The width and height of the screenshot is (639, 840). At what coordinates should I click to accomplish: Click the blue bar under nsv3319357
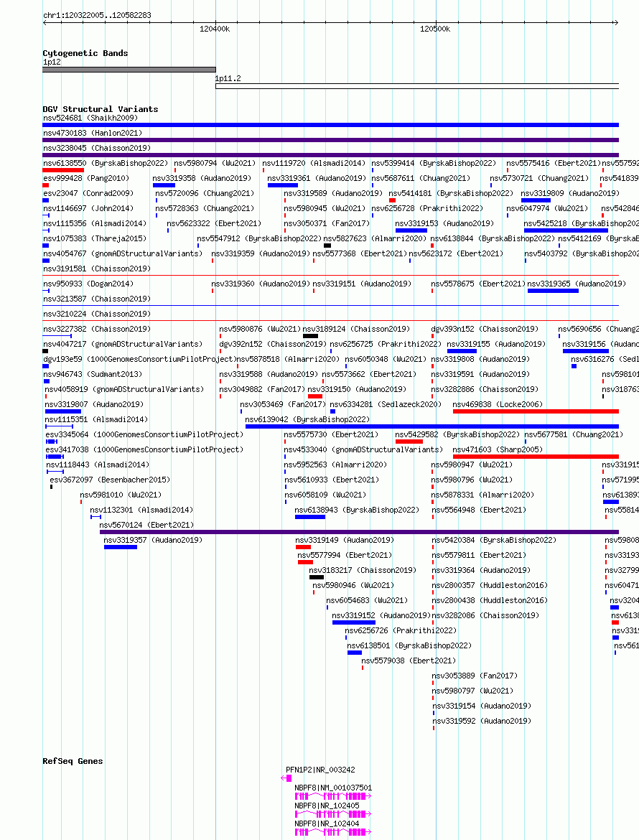coord(121,547)
